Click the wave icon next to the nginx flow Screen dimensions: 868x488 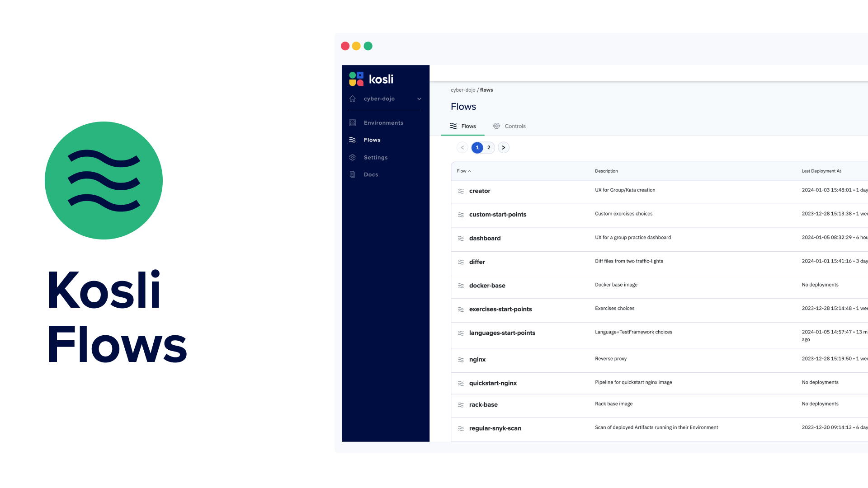click(x=461, y=360)
